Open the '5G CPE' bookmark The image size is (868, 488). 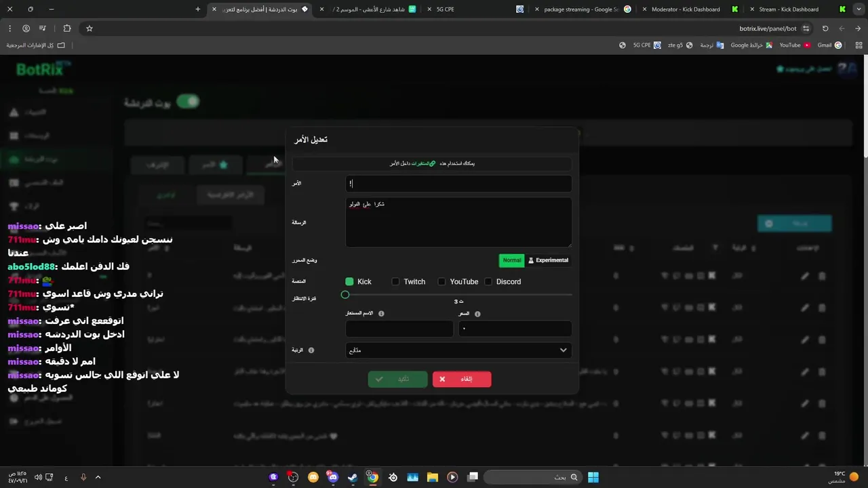tap(647, 45)
